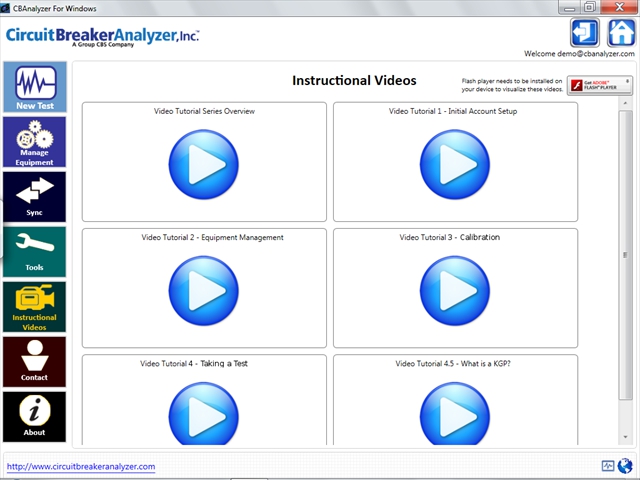Open the New Test section
Viewport: 640px width, 480px height.
point(35,87)
